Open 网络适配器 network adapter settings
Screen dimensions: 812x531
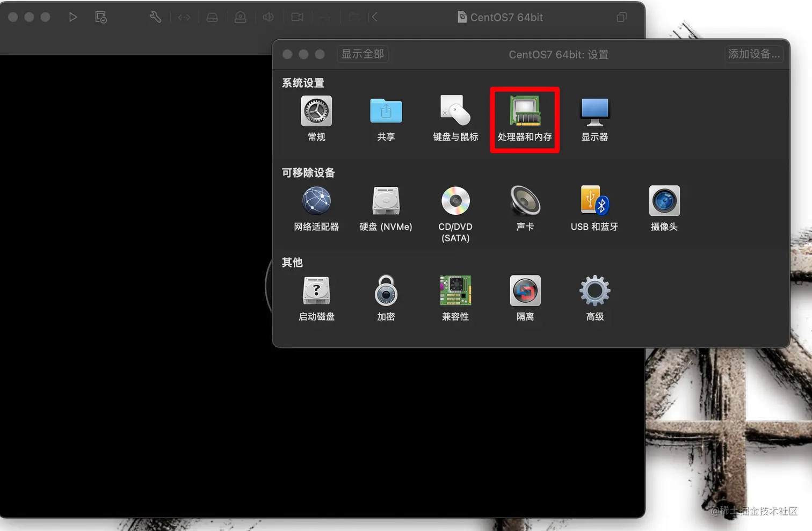coord(316,209)
